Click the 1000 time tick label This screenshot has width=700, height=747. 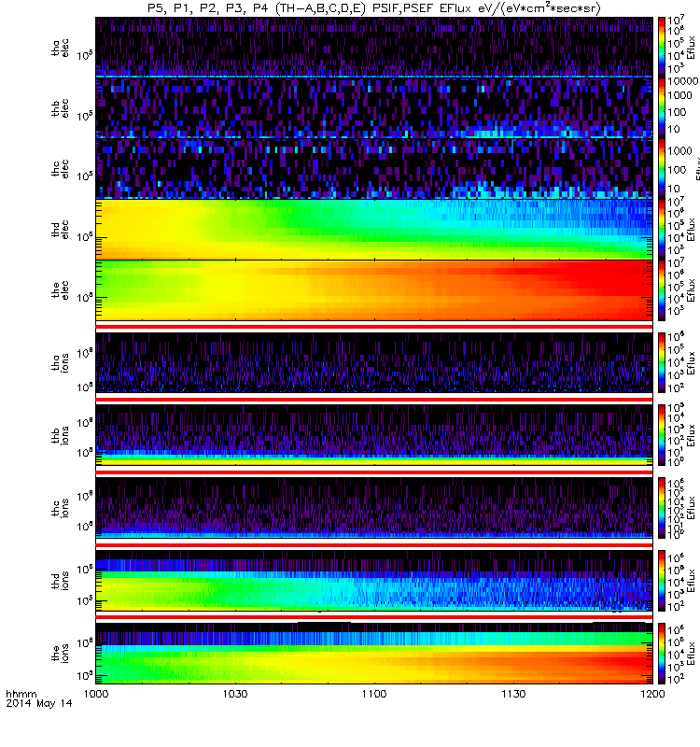click(x=96, y=694)
